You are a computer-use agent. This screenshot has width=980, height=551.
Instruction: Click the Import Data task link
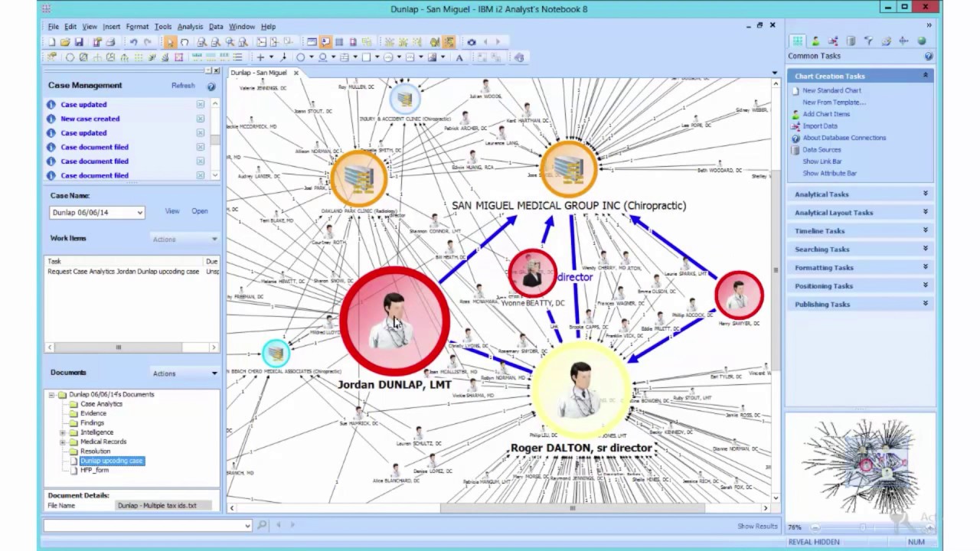820,126
